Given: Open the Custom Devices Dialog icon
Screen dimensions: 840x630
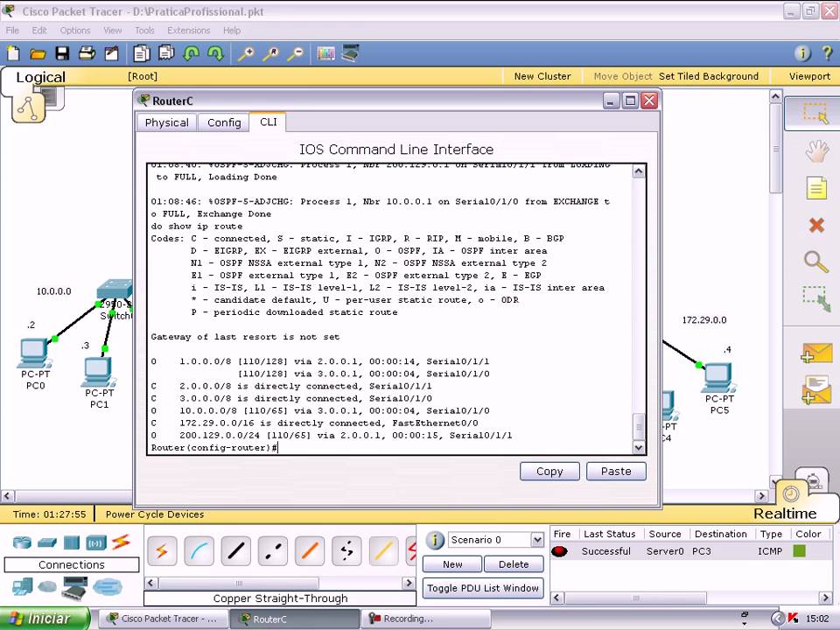Looking at the screenshot, I should (350, 53).
